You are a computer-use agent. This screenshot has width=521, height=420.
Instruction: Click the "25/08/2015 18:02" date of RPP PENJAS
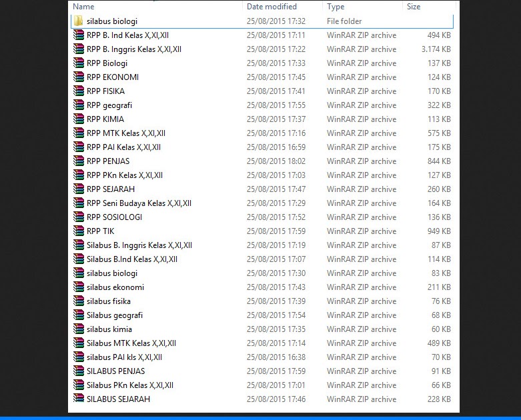tap(276, 161)
